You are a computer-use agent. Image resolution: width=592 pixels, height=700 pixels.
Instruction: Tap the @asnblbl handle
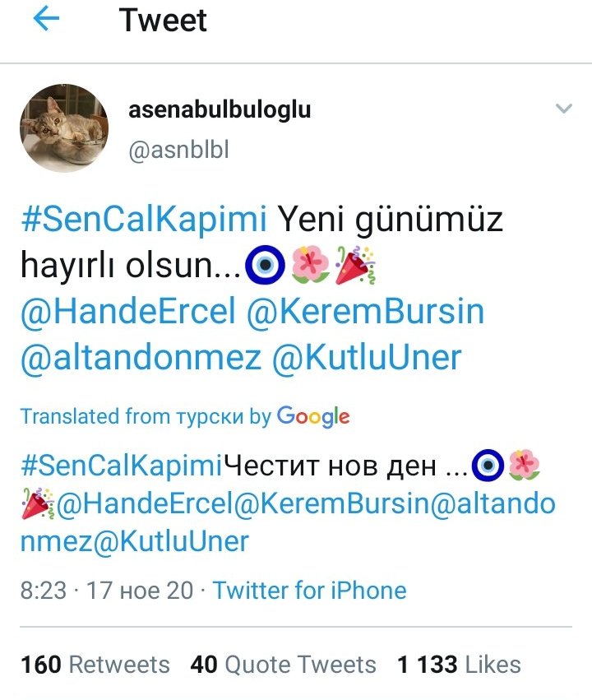coord(178,149)
